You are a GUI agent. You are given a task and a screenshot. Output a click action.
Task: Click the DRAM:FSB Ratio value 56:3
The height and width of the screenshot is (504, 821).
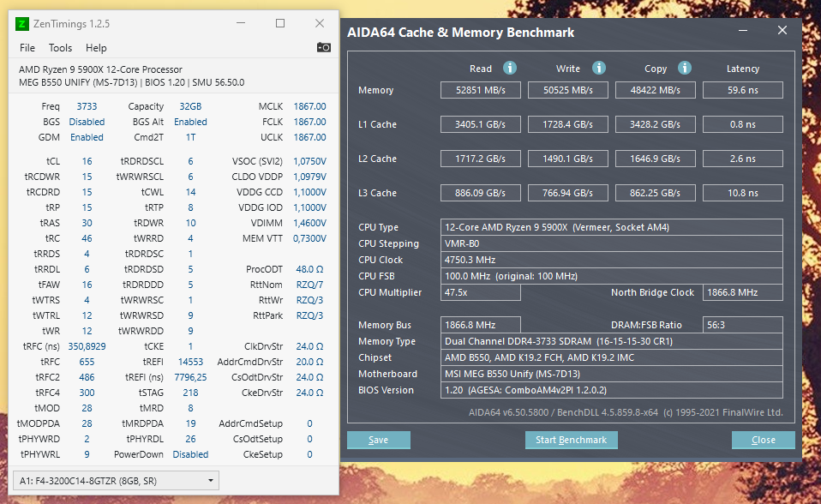click(743, 325)
